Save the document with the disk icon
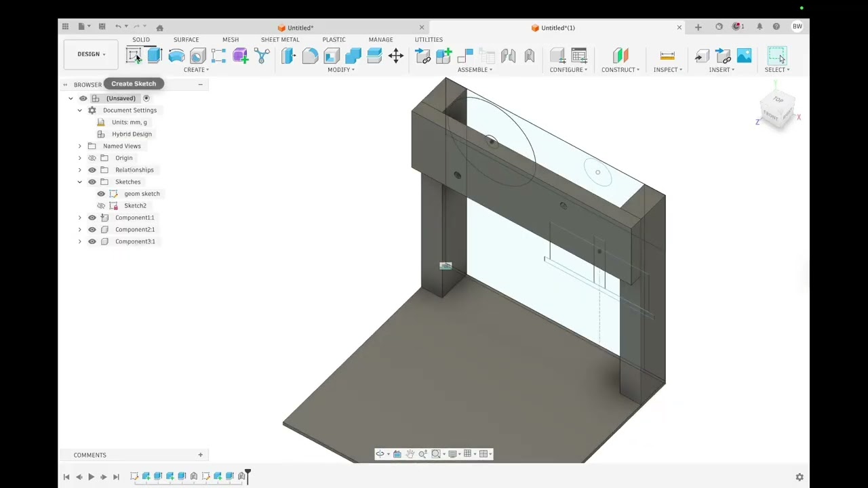868x488 pixels. tap(102, 26)
